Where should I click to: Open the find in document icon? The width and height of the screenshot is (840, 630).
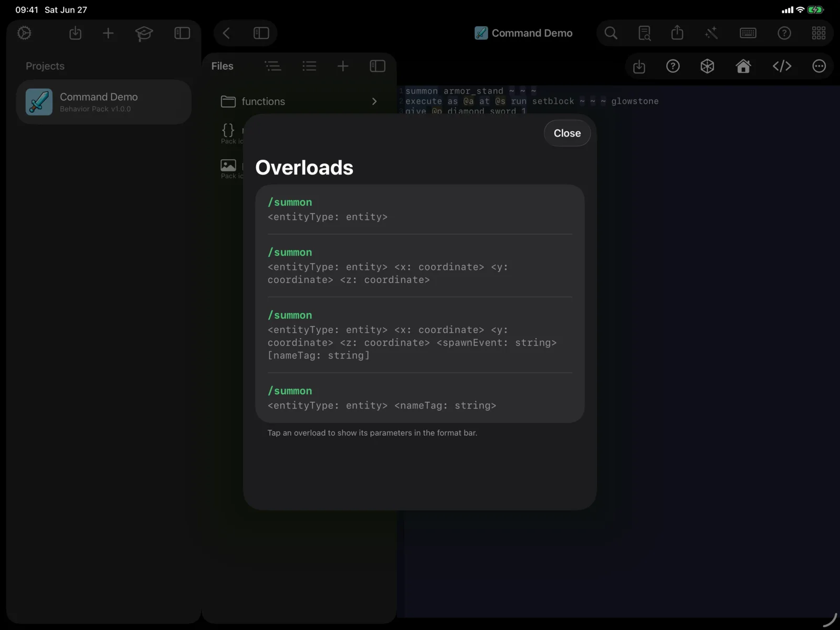644,33
